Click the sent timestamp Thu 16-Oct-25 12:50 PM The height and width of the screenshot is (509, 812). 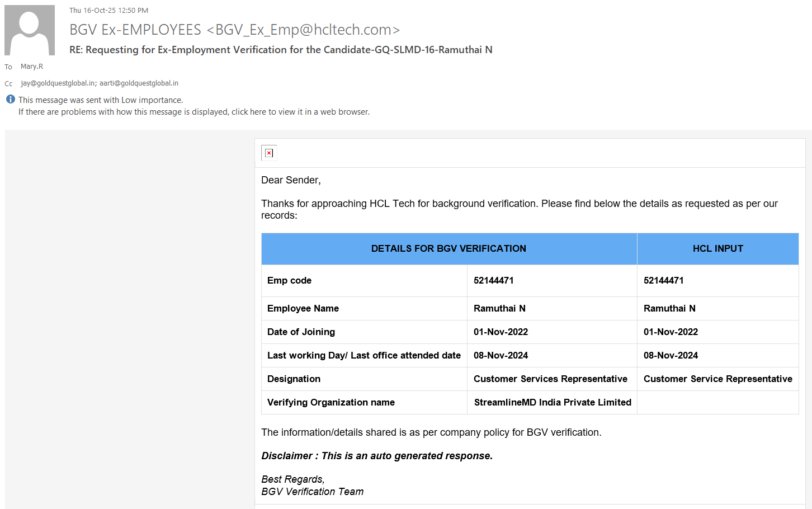109,11
